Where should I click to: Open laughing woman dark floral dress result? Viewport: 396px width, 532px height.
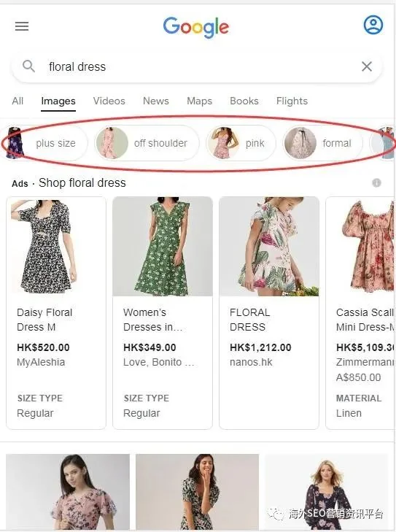(x=198, y=492)
